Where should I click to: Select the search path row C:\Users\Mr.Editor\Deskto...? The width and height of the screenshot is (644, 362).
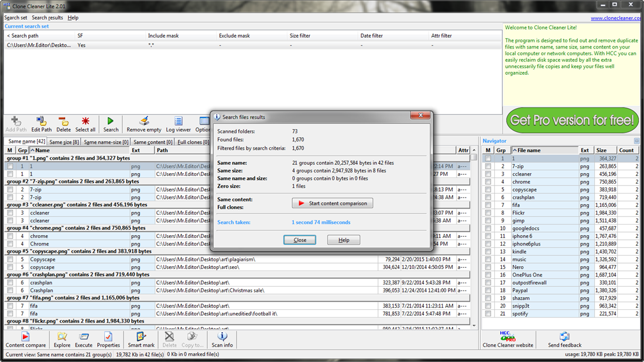tap(252, 45)
